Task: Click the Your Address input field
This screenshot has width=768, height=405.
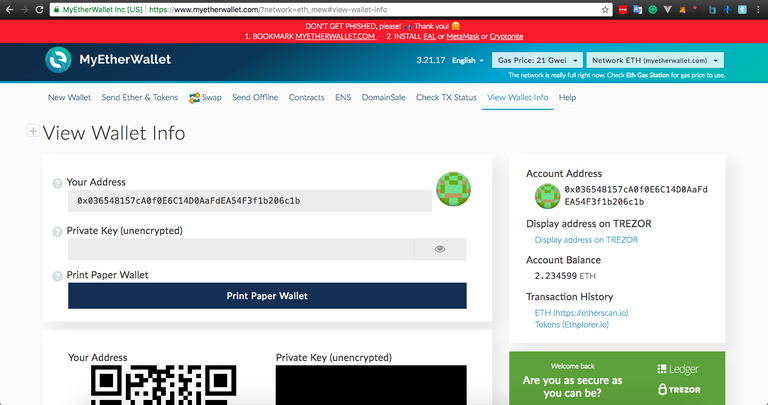Action: (x=250, y=201)
